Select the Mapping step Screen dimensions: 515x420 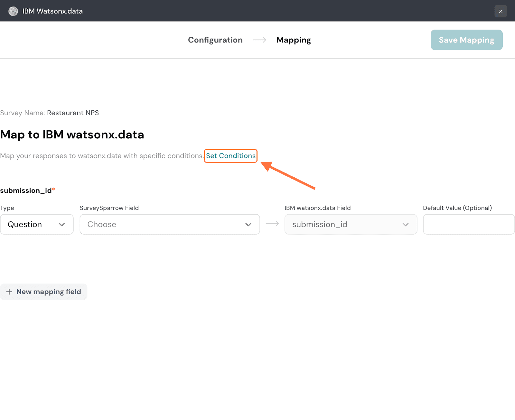pos(294,40)
